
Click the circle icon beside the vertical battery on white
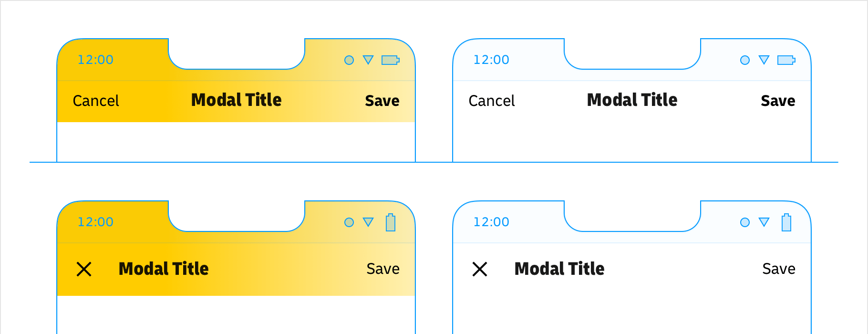tap(745, 222)
